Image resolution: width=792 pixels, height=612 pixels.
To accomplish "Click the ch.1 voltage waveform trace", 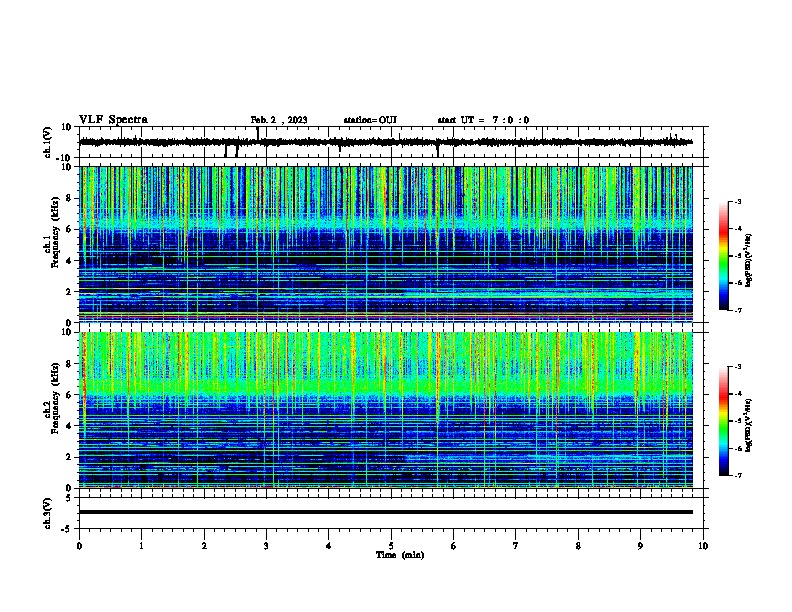I will pos(385,142).
